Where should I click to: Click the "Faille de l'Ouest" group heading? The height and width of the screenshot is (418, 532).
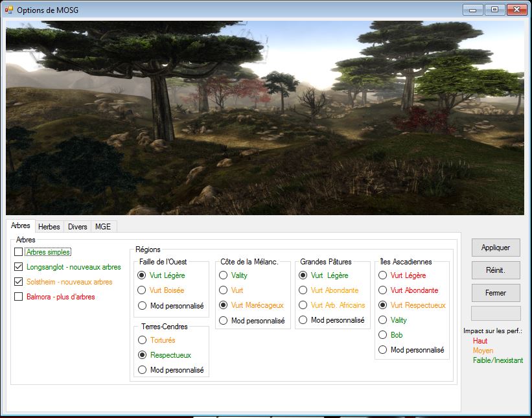click(x=163, y=262)
